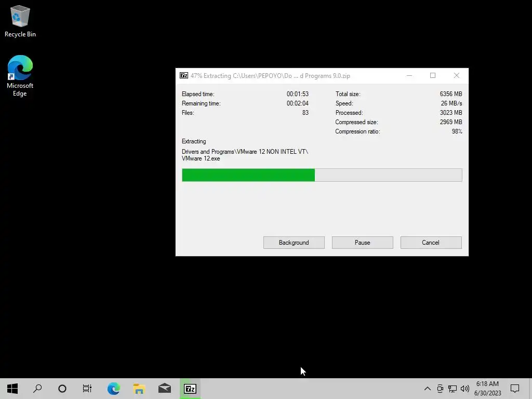Click the Compression ratio value 98%
The image size is (532, 399).
(x=457, y=131)
